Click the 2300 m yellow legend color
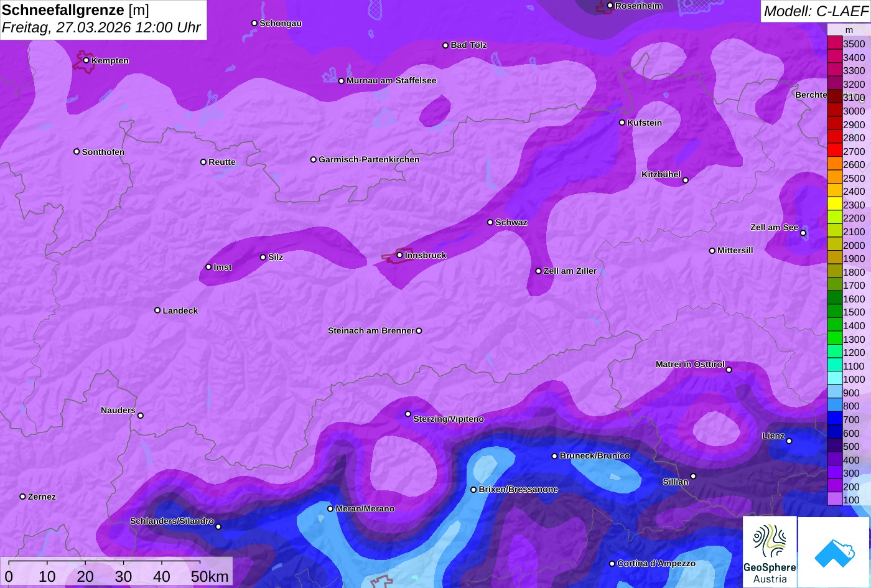The height and width of the screenshot is (588, 871). point(834,205)
